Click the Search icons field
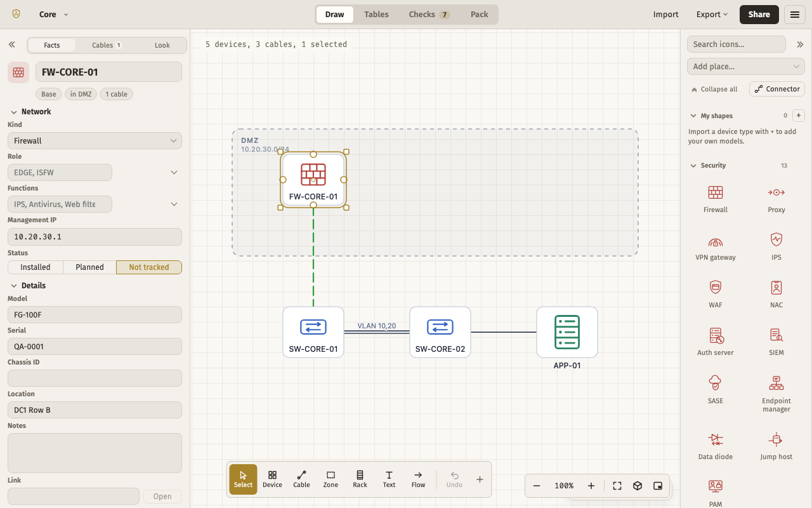The image size is (812, 508). tap(737, 44)
